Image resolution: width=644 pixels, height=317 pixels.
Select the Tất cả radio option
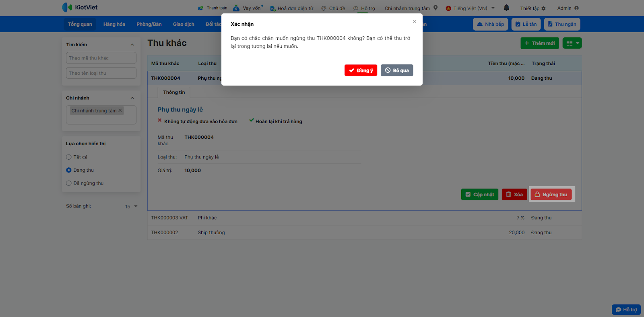pos(69,157)
